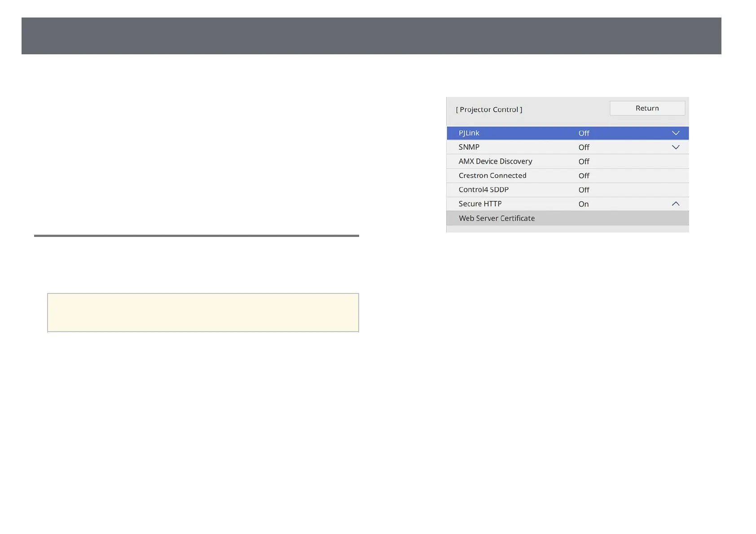Click the Projector Control heading
The height and width of the screenshot is (534, 756).
tap(489, 109)
